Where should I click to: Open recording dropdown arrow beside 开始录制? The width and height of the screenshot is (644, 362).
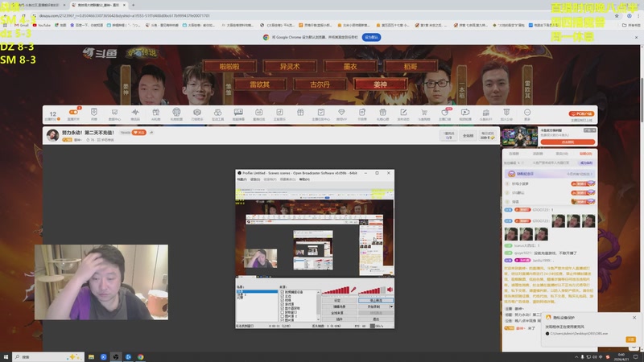tap(391, 306)
